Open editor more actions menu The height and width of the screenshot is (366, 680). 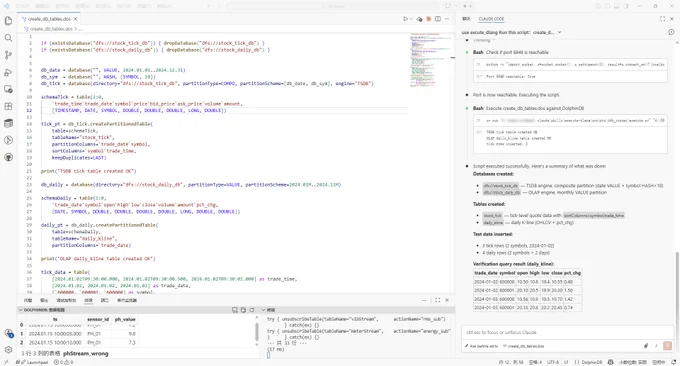tap(447, 19)
